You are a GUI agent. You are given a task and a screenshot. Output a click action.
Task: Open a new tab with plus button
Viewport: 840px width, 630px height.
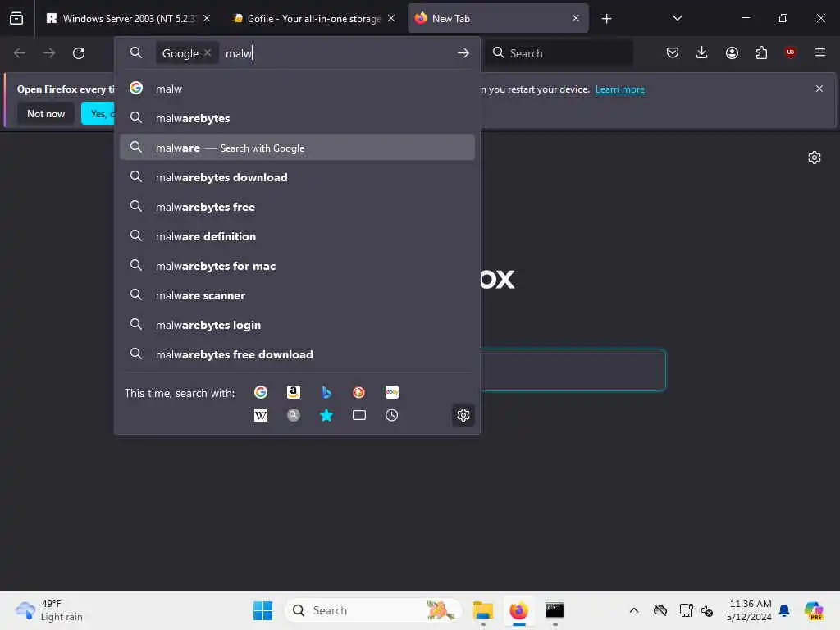(x=606, y=19)
